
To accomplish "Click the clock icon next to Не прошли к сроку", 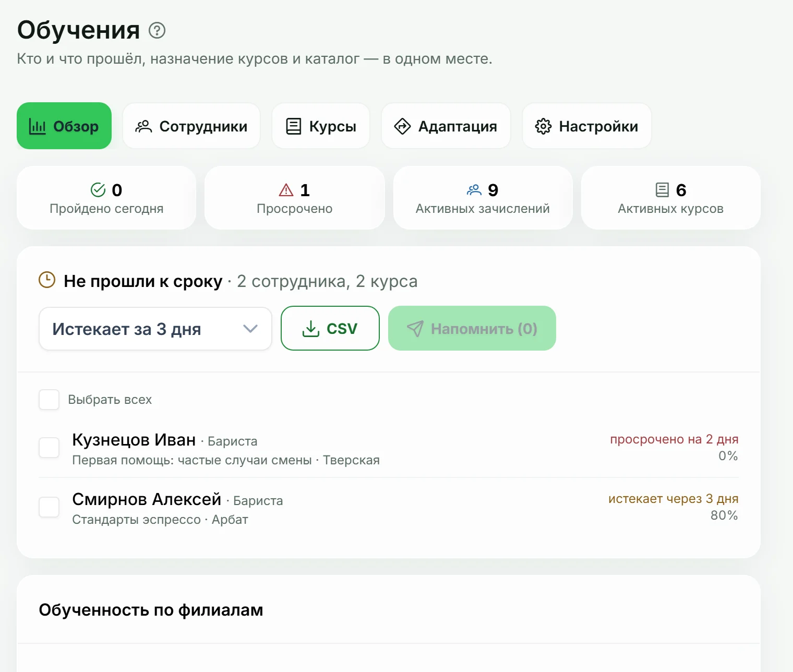I will [47, 280].
